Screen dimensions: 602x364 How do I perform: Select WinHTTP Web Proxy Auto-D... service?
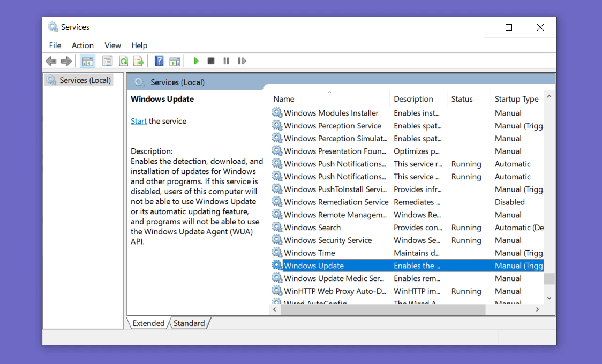335,291
